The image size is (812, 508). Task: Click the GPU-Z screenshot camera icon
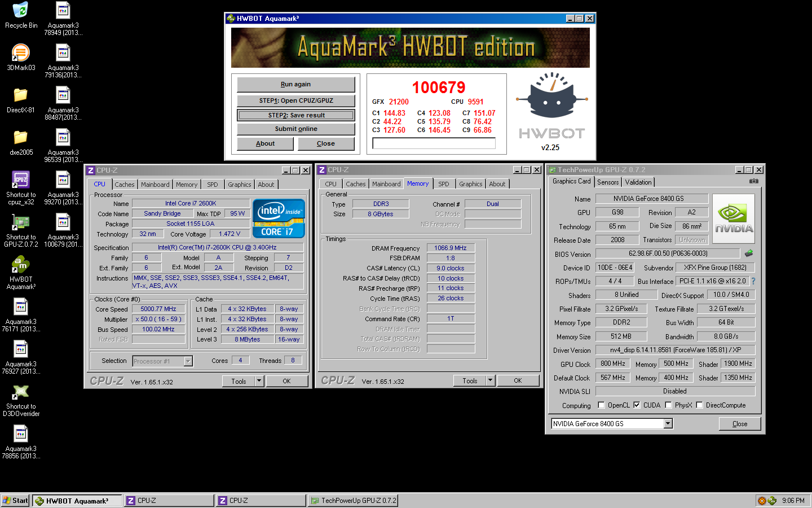pos(753,181)
